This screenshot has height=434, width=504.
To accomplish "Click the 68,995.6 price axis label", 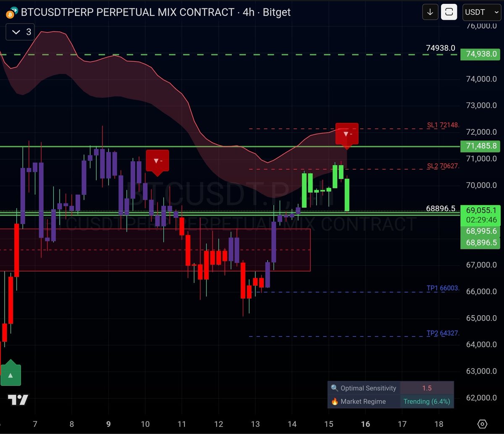I will (x=481, y=231).
